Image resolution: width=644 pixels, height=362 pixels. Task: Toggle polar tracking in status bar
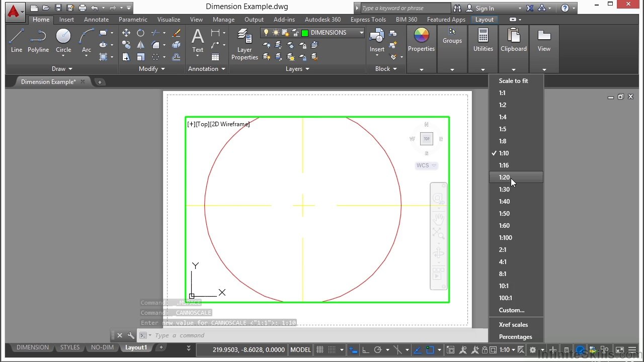pos(378,350)
